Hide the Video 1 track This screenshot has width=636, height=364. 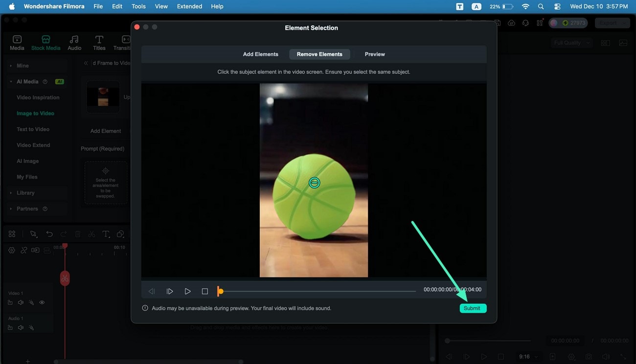[x=42, y=303]
